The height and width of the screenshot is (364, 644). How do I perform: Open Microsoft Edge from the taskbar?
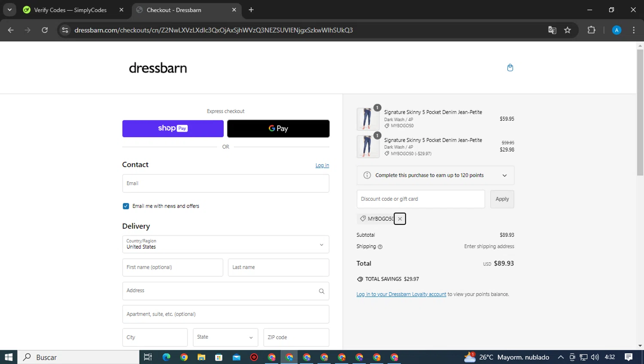pos(166,357)
